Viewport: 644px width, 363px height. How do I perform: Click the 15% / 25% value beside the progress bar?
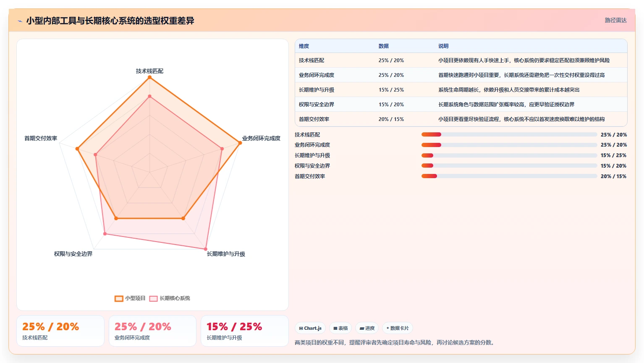(x=613, y=155)
